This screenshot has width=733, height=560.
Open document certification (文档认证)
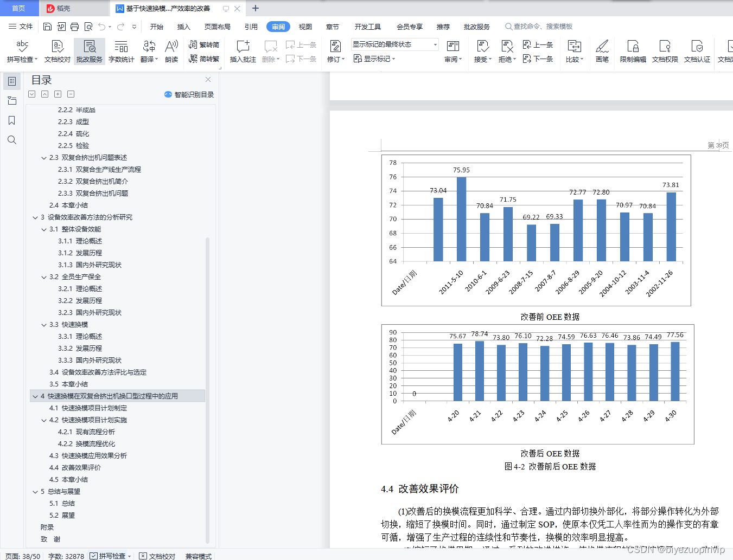[697, 52]
